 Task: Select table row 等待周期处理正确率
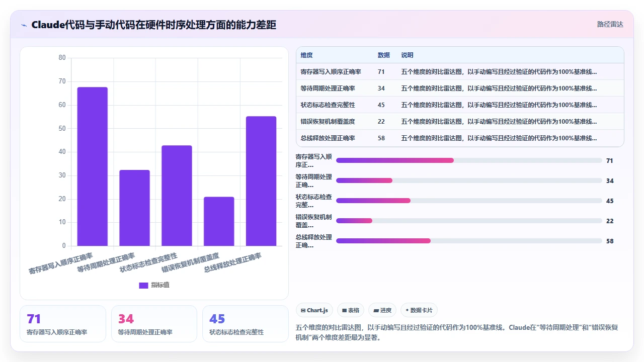(x=460, y=88)
